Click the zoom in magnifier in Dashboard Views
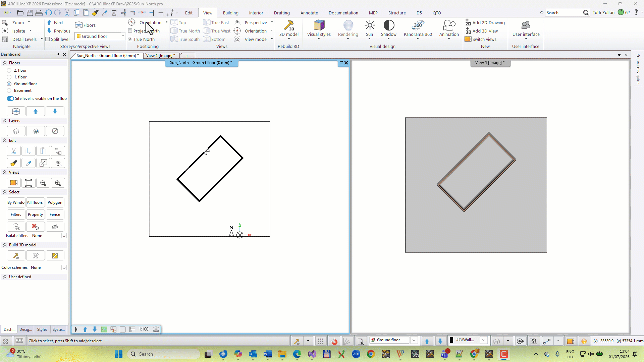 coord(58,183)
